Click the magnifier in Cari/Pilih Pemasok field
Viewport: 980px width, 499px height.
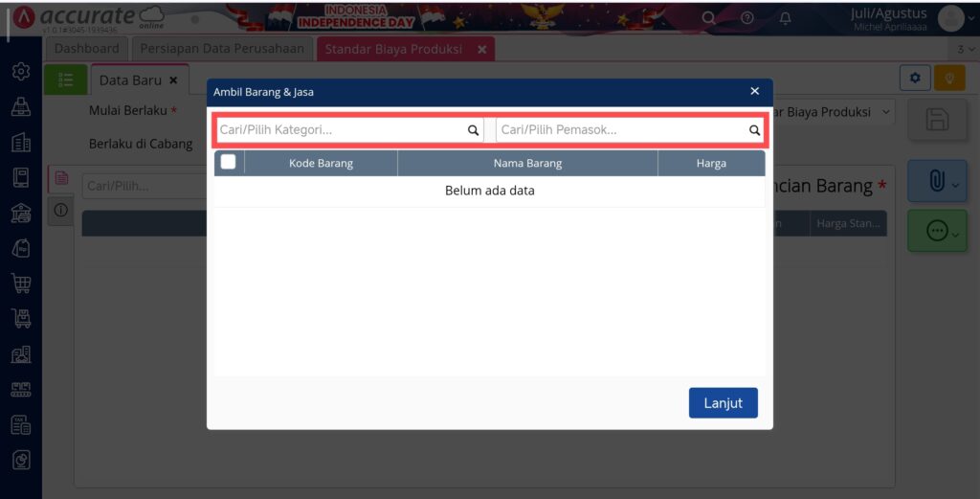[754, 130]
